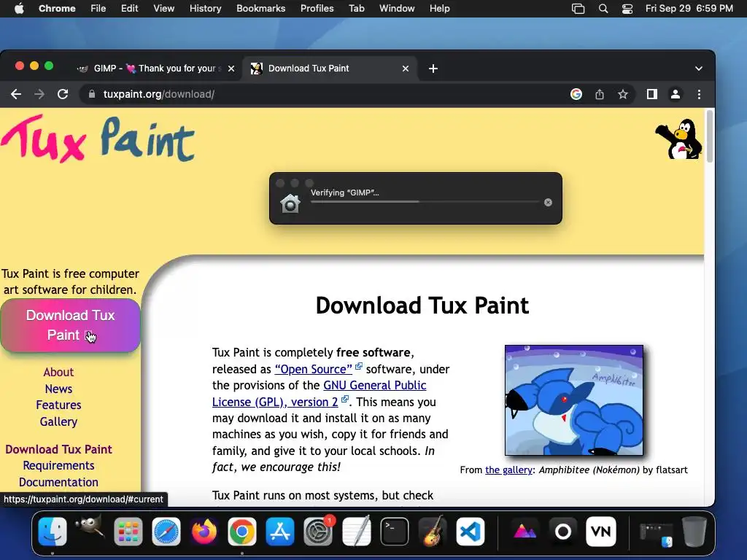Open the View menu
The image size is (747, 560).
(x=164, y=9)
